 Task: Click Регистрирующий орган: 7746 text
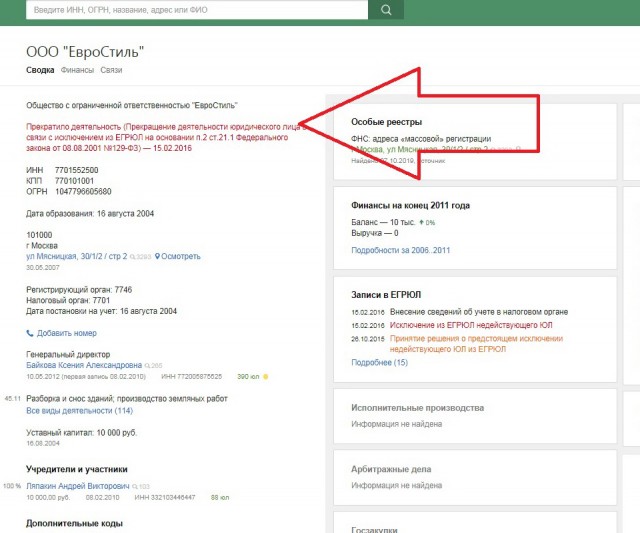point(79,290)
